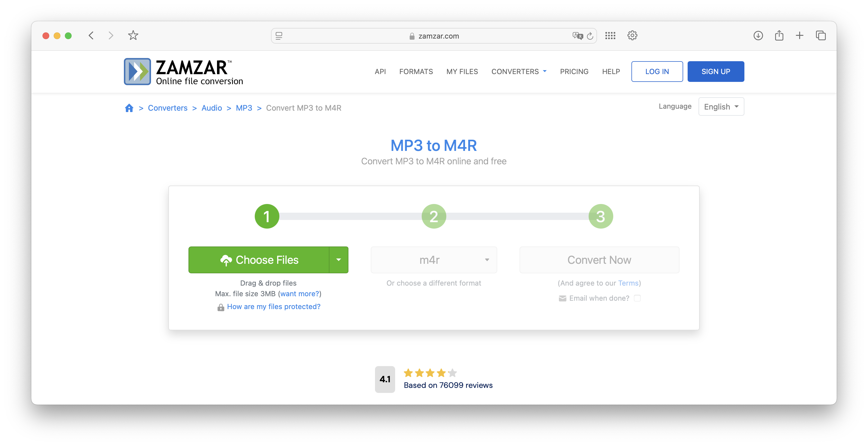Expand the Choose Files source dropdown arrow
Image resolution: width=868 pixels, height=446 pixels.
tap(339, 260)
